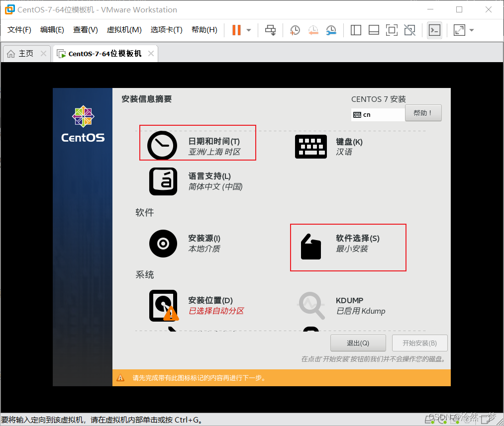Open the console view icon
The height and width of the screenshot is (426, 504).
click(434, 30)
